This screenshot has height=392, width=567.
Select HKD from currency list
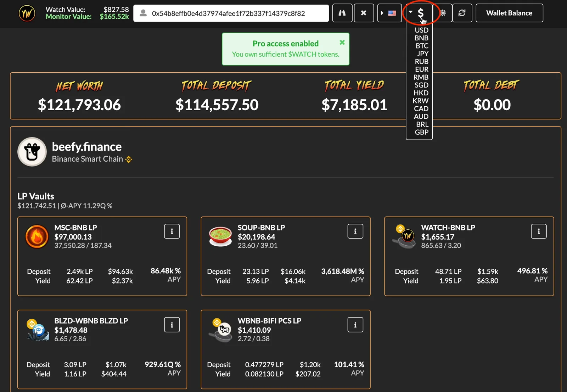[421, 93]
